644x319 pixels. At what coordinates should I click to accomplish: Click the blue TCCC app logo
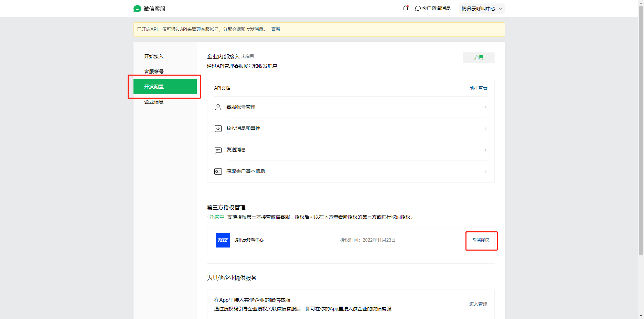tap(223, 240)
